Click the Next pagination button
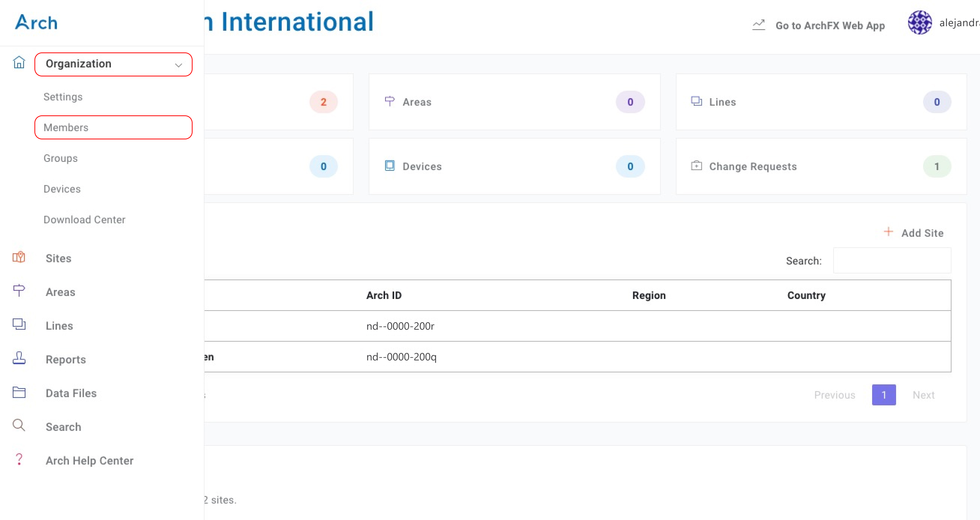 point(923,395)
